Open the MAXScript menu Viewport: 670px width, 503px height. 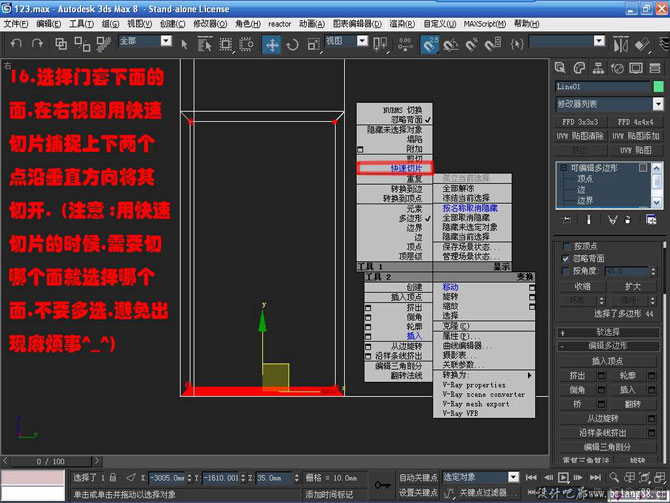[x=485, y=24]
